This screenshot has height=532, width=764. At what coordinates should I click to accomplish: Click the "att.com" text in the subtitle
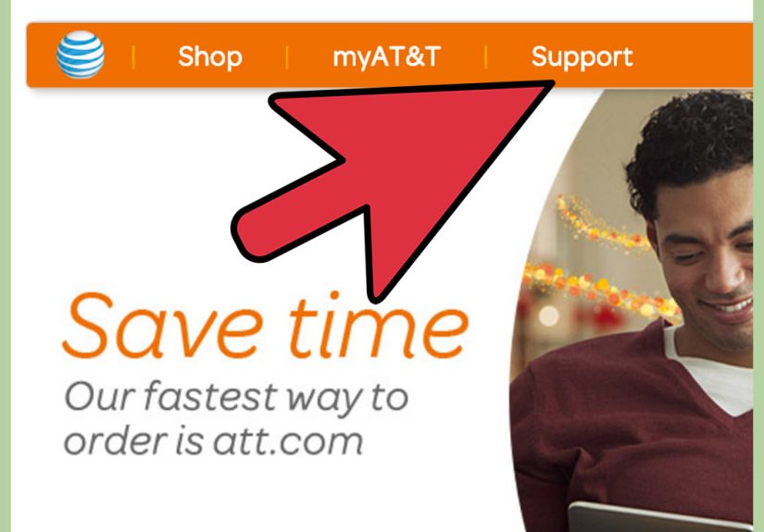click(x=287, y=440)
